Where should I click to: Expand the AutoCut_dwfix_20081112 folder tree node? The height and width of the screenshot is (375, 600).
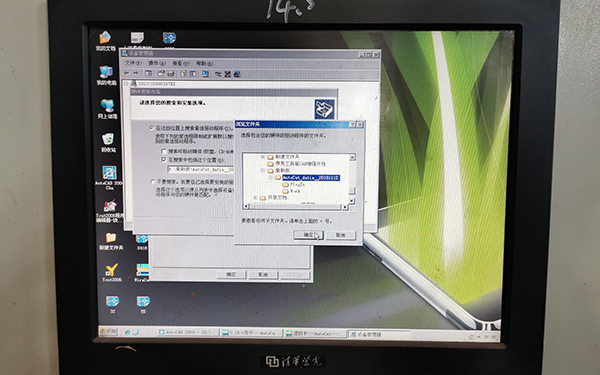[271, 178]
